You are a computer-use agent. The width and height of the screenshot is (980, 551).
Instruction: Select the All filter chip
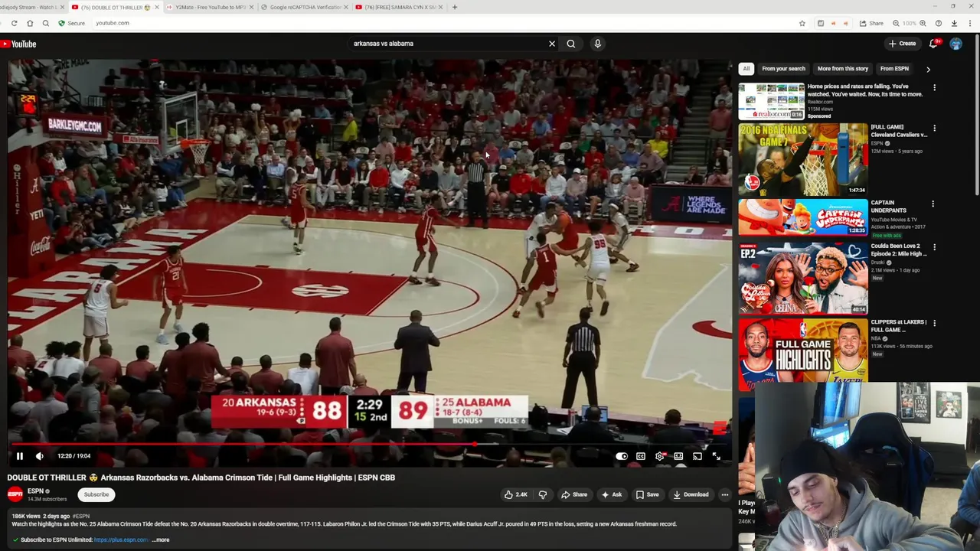coord(746,69)
